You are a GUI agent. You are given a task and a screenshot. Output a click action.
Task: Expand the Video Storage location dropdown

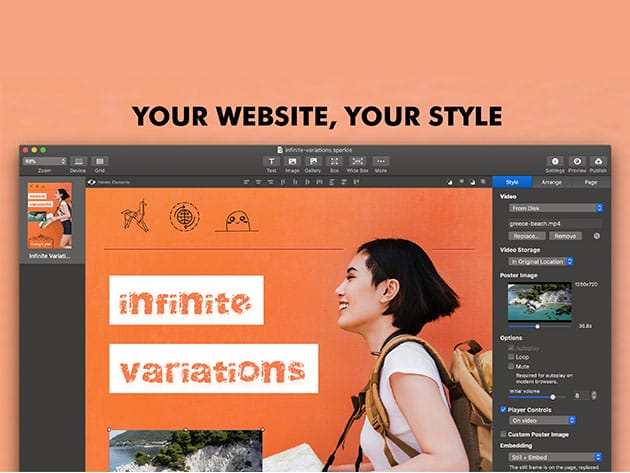[x=541, y=261]
